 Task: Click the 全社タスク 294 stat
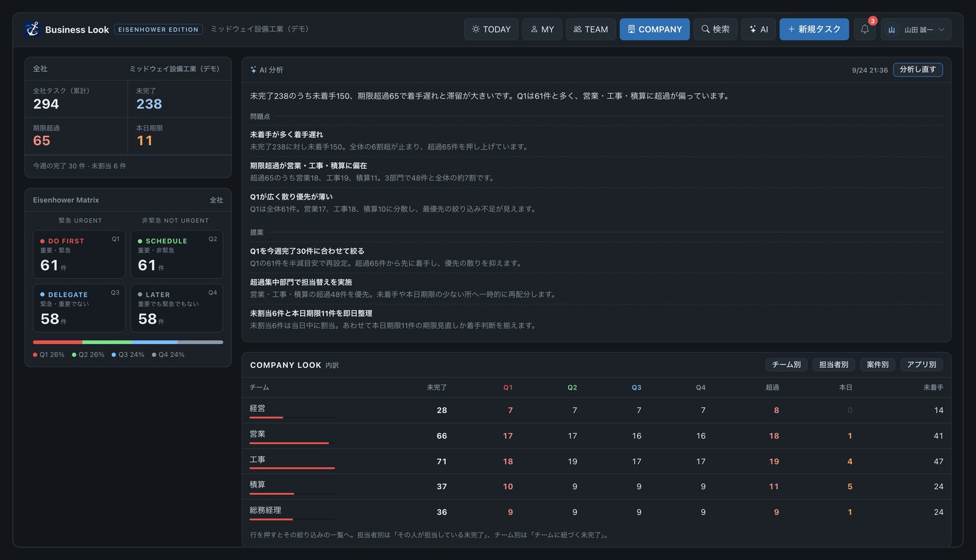point(76,99)
